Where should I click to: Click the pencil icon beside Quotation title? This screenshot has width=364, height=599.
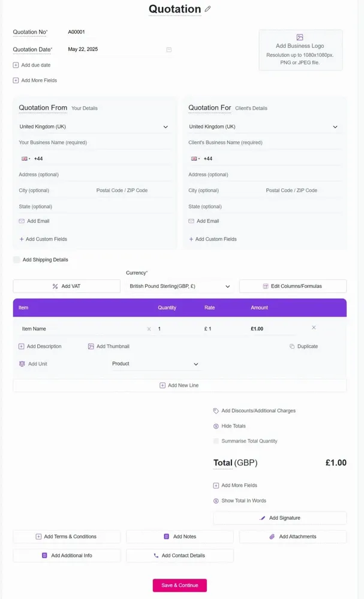point(207,9)
